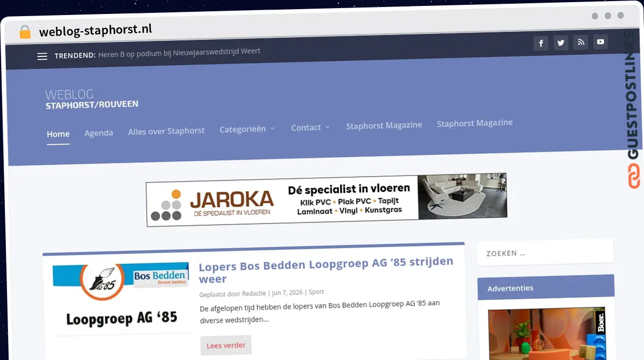The image size is (644, 360).
Task: Open the YouTube social icon
Action: (x=601, y=41)
